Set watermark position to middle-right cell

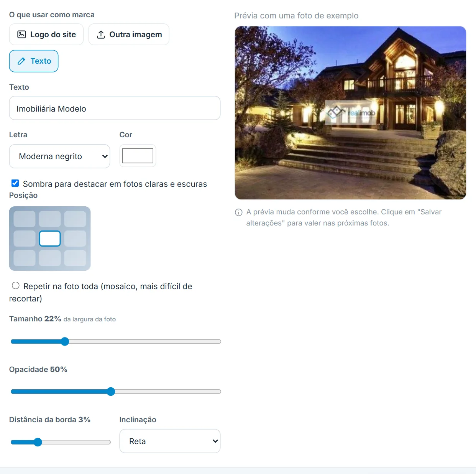(x=75, y=239)
